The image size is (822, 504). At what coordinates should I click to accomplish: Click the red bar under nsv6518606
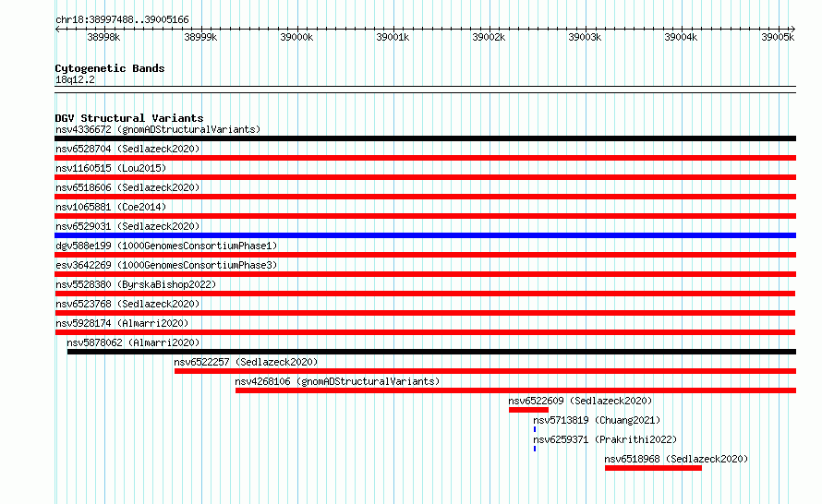pos(425,197)
